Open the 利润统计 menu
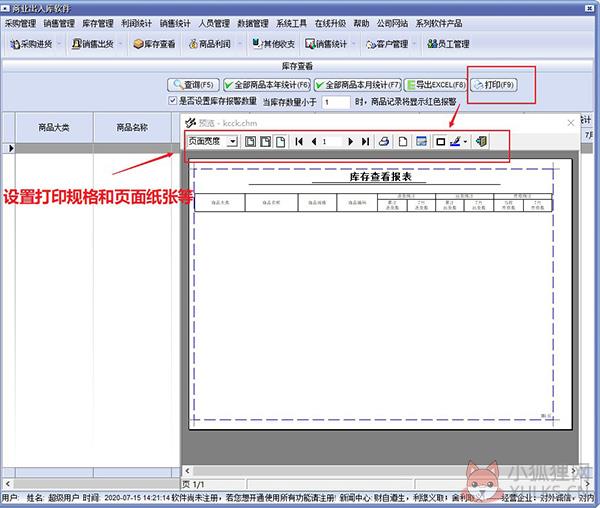Image resolution: width=600 pixels, height=508 pixels. click(136, 23)
